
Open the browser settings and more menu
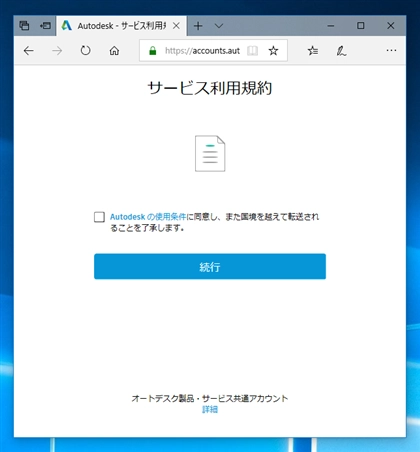pos(391,51)
